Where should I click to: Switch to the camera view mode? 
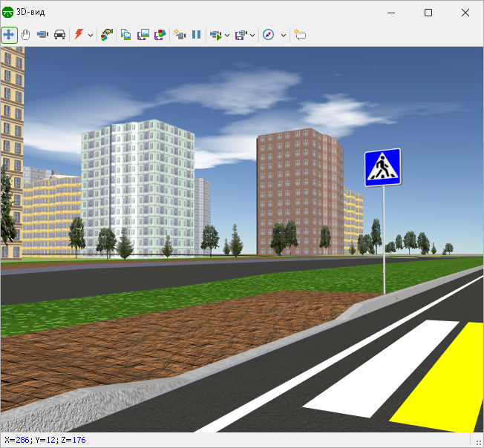pyautogui.click(x=42, y=35)
